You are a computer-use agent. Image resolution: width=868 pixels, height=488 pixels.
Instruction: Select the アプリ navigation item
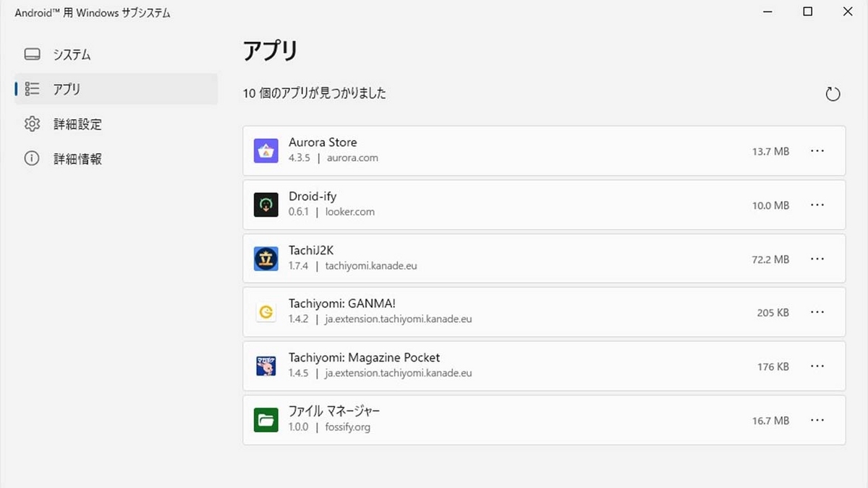[x=116, y=89]
